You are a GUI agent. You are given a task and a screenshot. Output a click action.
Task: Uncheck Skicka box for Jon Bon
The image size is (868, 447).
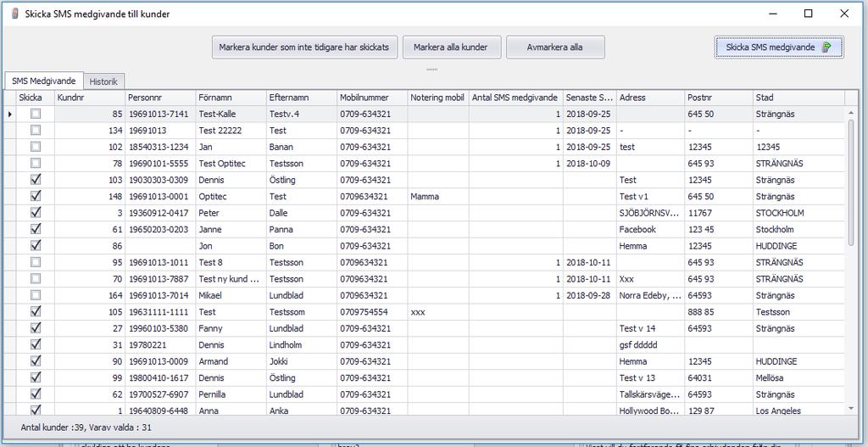pyautogui.click(x=36, y=246)
